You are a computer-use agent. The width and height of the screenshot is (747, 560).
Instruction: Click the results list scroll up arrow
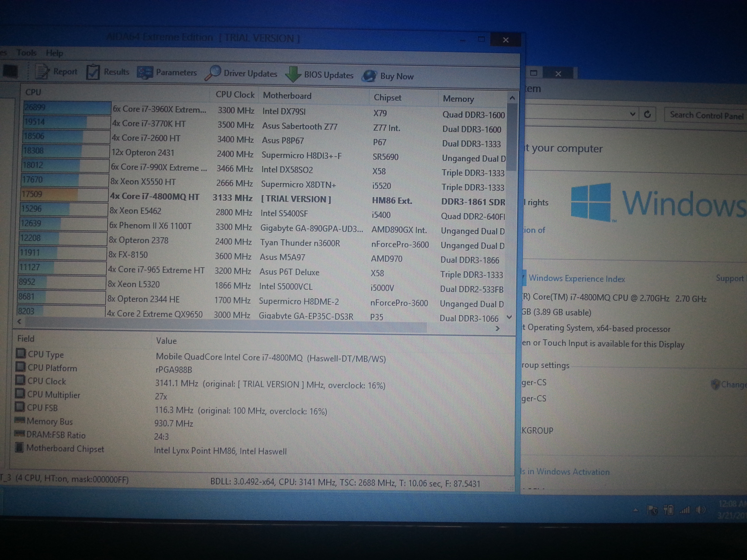(x=512, y=98)
